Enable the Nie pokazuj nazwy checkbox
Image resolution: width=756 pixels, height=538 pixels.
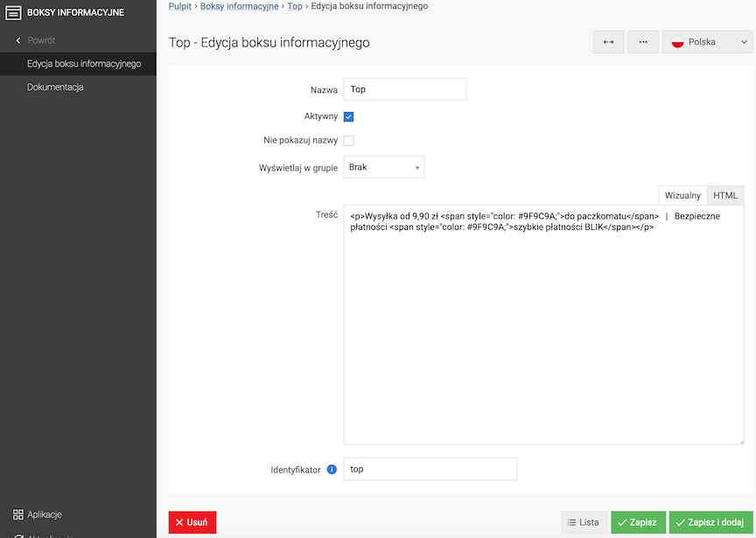(x=348, y=141)
